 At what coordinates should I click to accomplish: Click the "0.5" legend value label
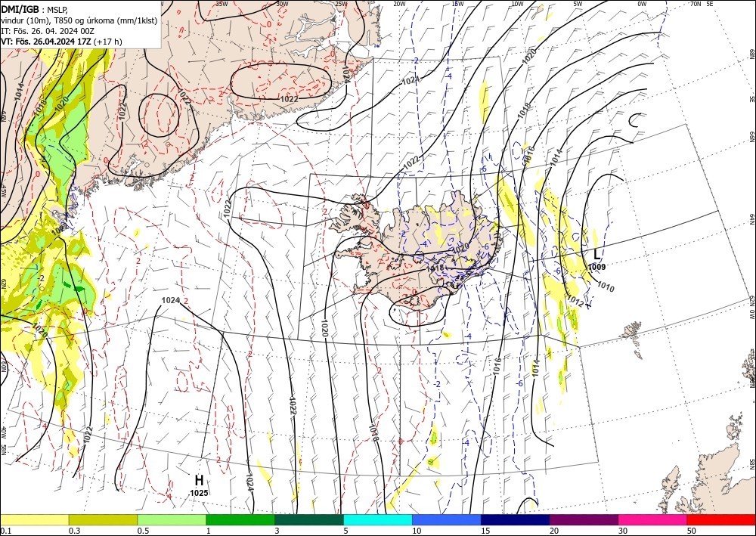coord(142,531)
